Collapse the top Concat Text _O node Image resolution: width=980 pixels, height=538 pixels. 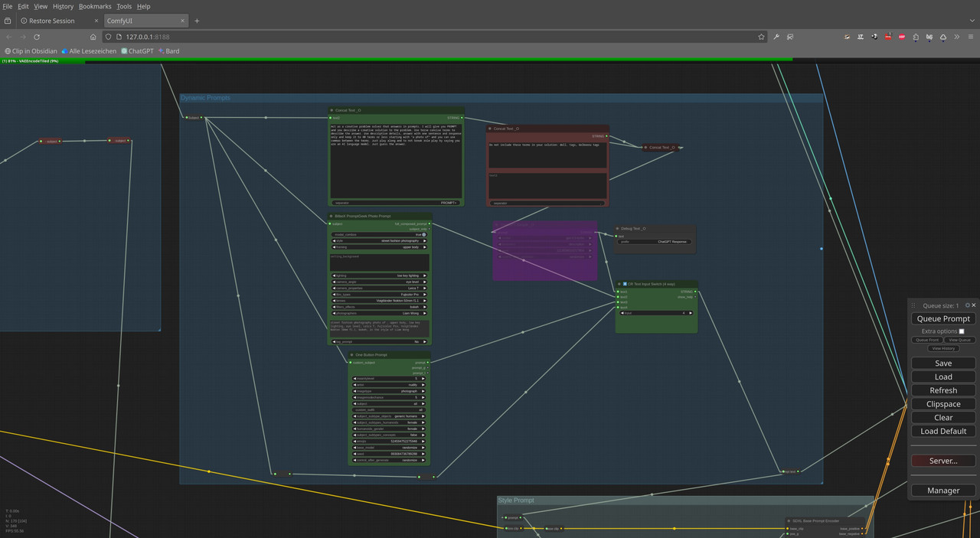pos(332,110)
